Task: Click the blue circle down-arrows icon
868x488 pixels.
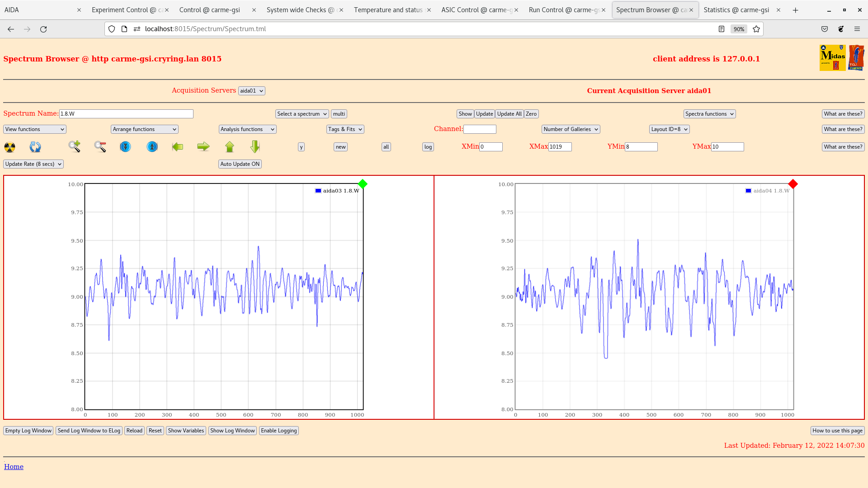Action: click(x=125, y=146)
